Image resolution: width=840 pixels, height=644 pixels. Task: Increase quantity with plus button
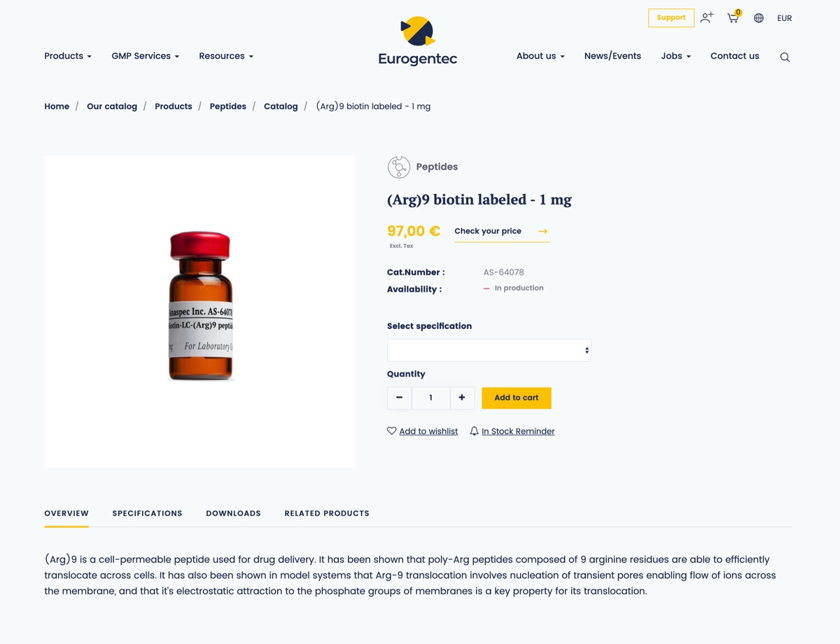coord(462,398)
